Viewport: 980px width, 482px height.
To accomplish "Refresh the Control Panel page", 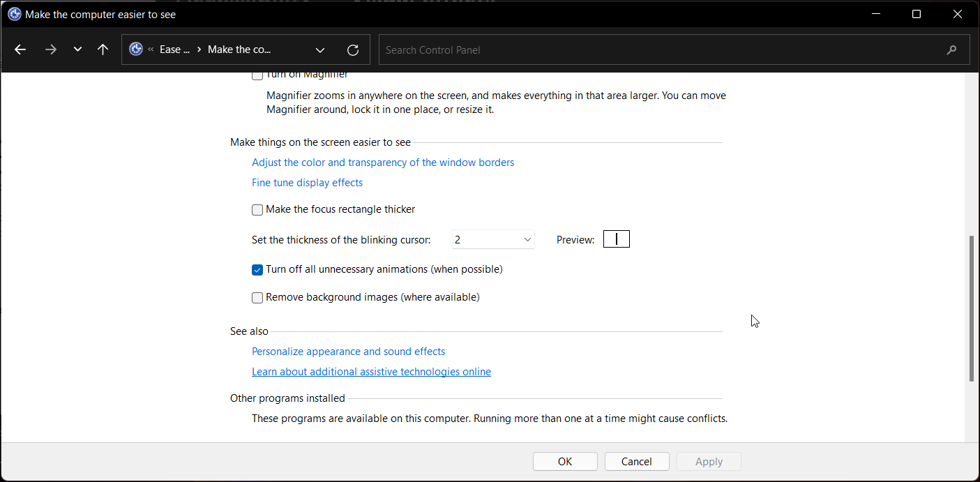I will tap(353, 50).
